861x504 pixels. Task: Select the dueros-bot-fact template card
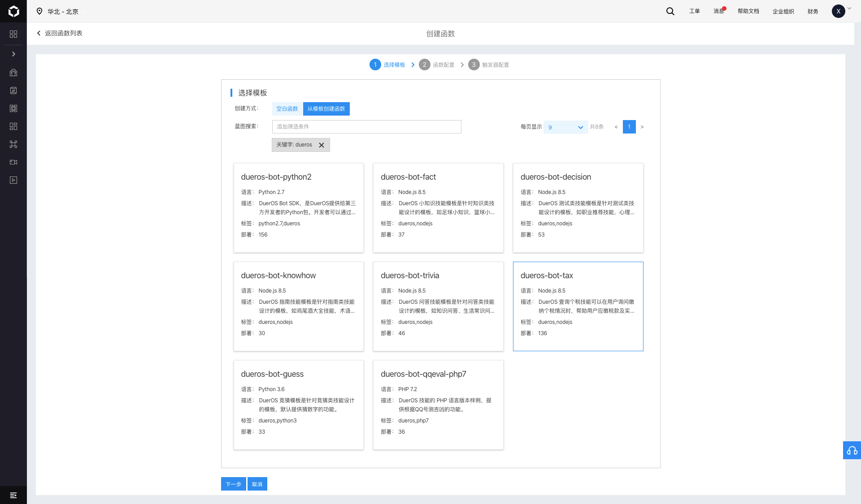tap(438, 208)
